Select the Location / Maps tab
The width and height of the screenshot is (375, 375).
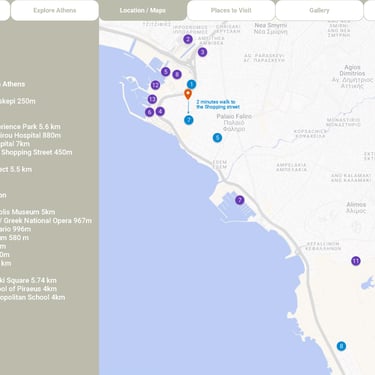click(143, 10)
